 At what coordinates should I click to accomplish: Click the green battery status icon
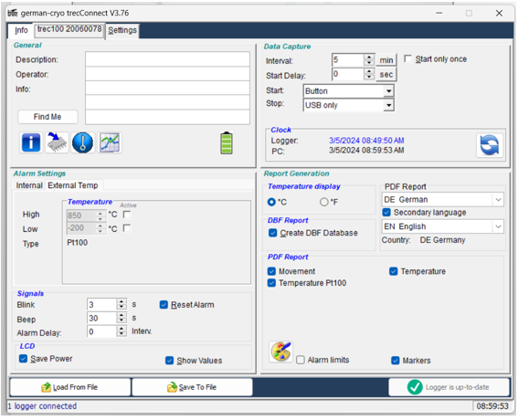[227, 143]
